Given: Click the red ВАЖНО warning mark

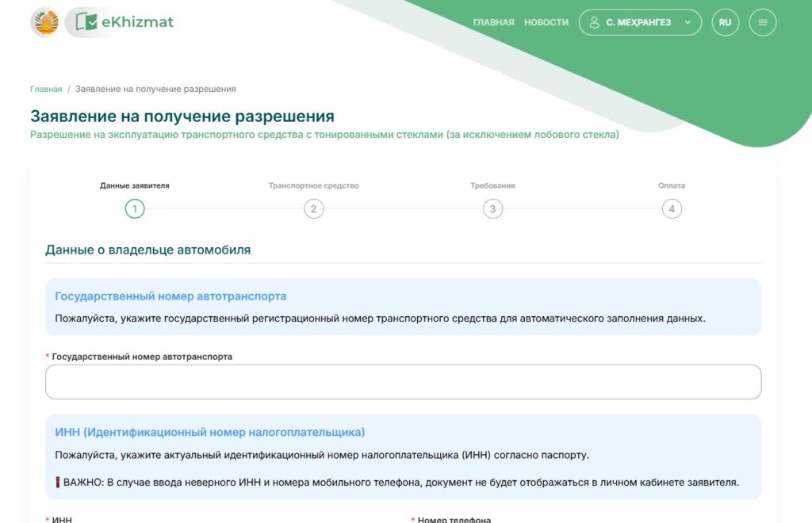Looking at the screenshot, I should (x=58, y=483).
